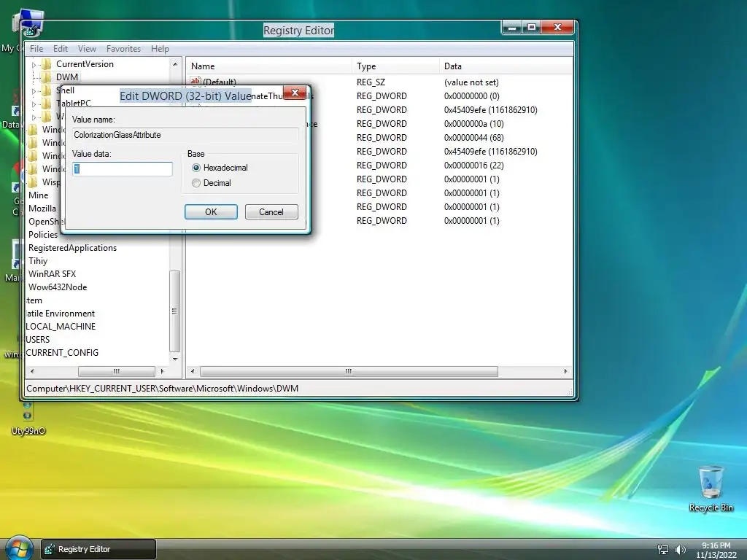Select the Tihiy key in tree
This screenshot has height=560, width=747.
(x=38, y=261)
